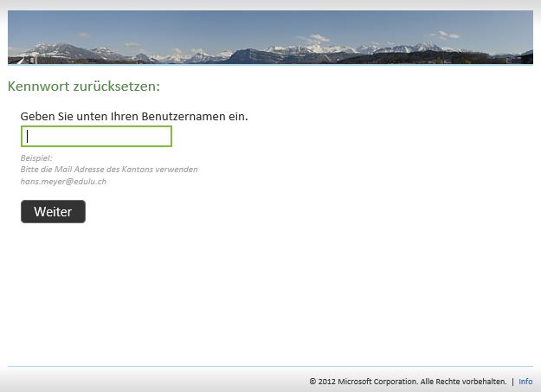Click the Weiter button

pyautogui.click(x=53, y=211)
